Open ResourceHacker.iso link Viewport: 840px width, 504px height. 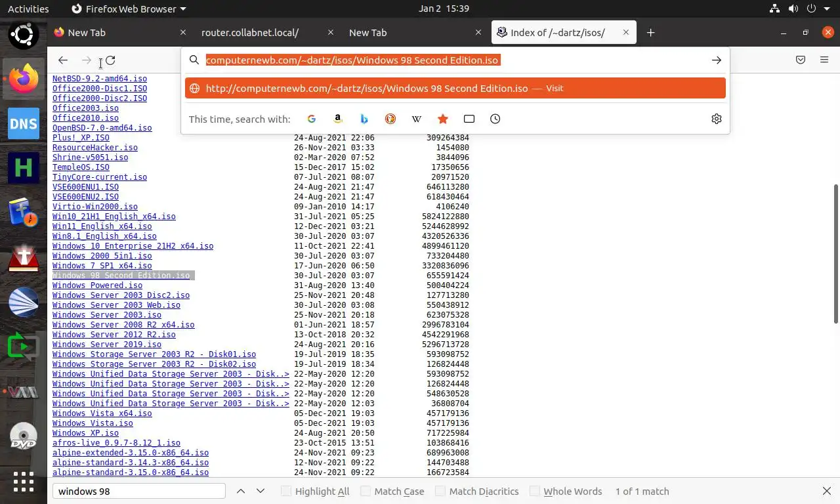95,148
